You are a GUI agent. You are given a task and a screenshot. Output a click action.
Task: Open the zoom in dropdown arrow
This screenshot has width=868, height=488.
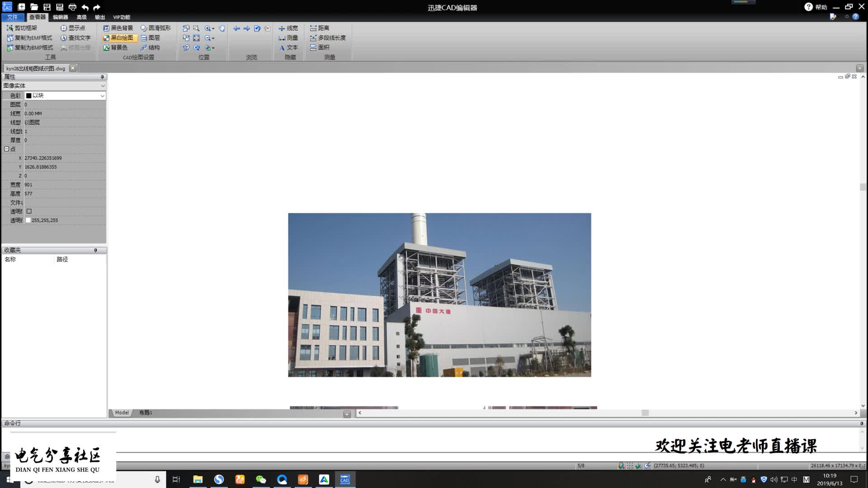(x=213, y=28)
